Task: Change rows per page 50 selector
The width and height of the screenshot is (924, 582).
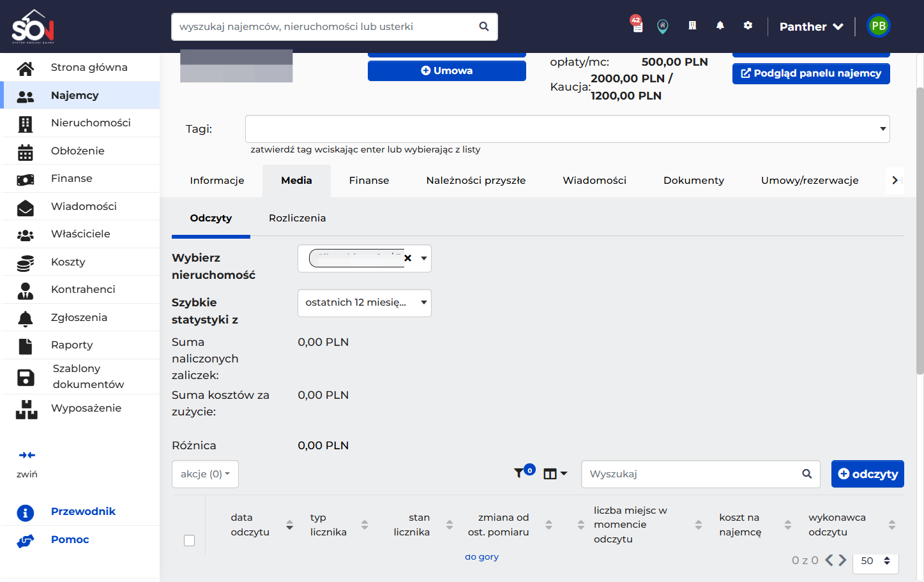Action: tap(875, 561)
